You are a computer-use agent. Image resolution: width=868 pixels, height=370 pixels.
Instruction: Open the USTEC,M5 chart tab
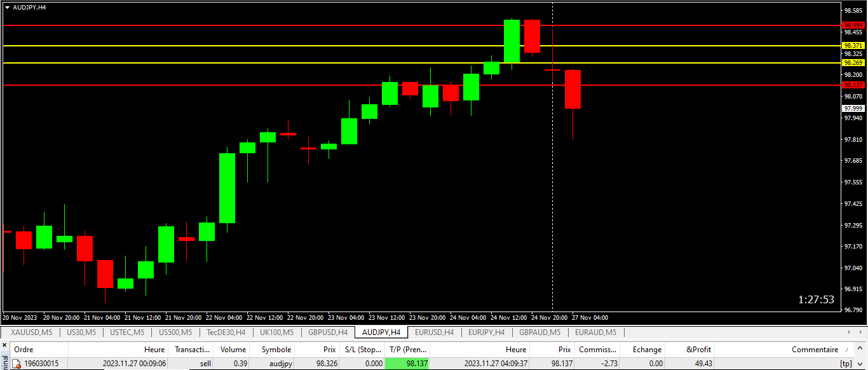tap(127, 332)
